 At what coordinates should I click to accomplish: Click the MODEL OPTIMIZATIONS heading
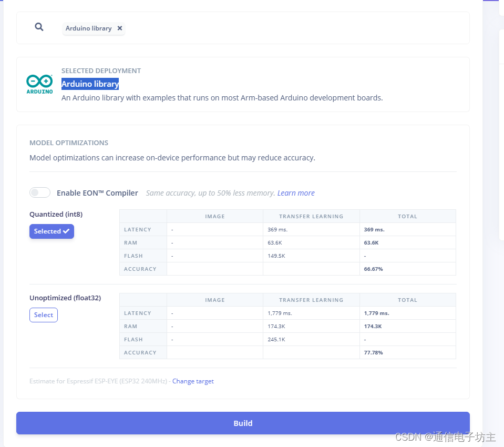pyautogui.click(x=69, y=143)
